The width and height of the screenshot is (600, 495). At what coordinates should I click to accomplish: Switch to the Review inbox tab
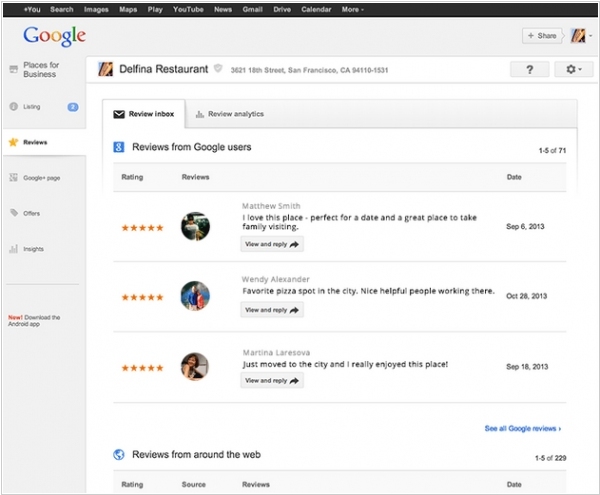click(144, 114)
